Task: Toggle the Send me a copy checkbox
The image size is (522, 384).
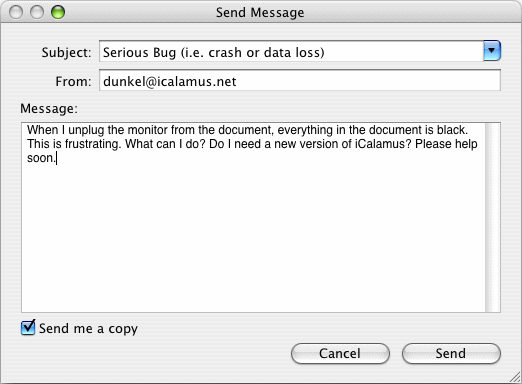Action: 28,328
